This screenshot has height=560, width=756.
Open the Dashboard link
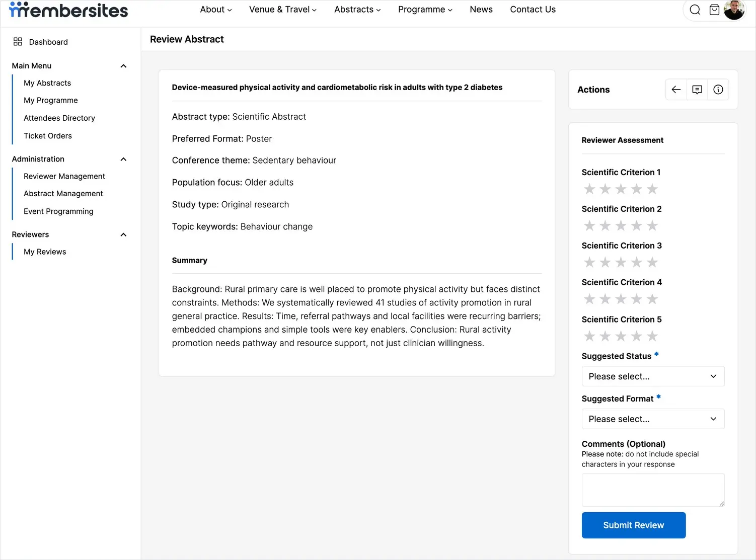click(48, 42)
